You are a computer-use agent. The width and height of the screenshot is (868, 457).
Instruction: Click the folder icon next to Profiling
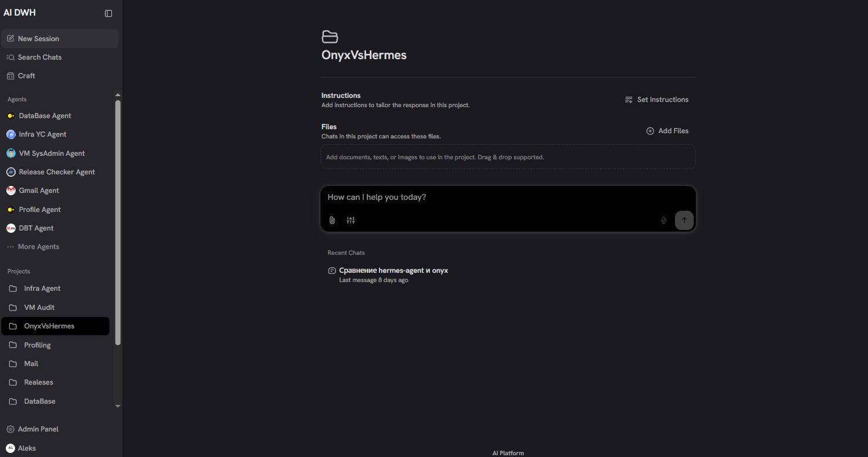click(13, 345)
